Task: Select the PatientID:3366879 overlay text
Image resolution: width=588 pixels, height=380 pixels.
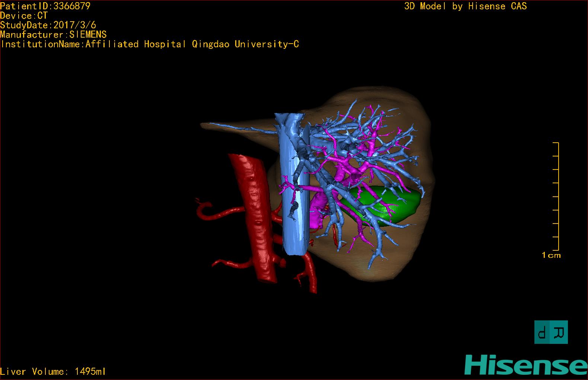Action: pos(45,6)
